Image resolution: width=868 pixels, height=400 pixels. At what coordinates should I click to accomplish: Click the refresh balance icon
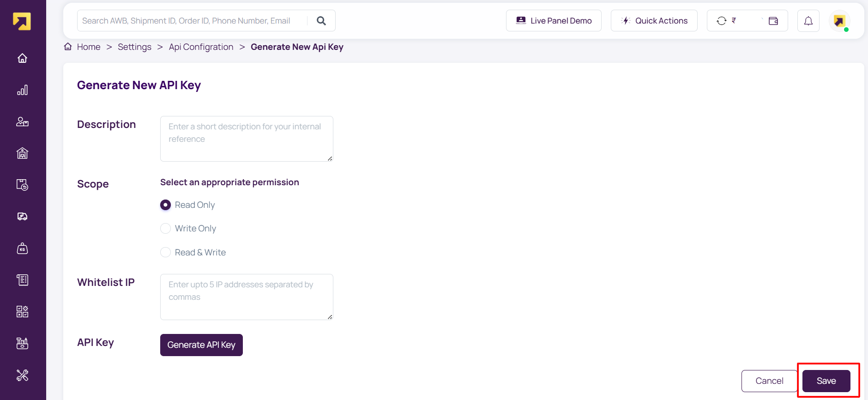click(x=721, y=21)
